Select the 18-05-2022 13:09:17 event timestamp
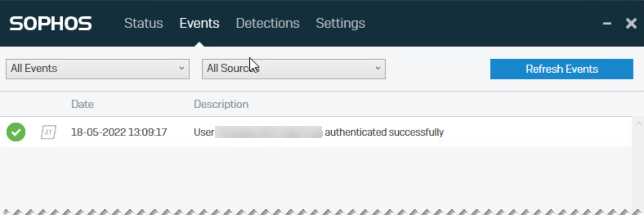644x215 pixels. pos(119,132)
